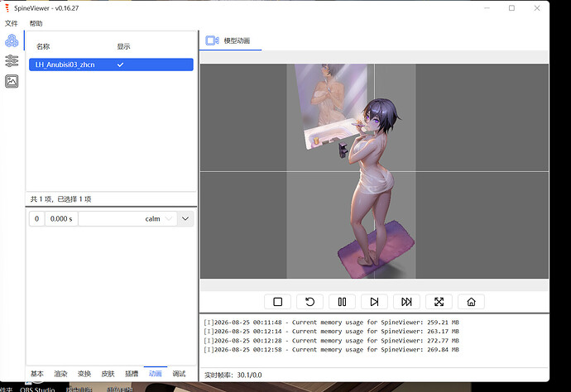The height and width of the screenshot is (392, 571).
Task: Click the log line ending 263.17 MB
Action: (331, 332)
